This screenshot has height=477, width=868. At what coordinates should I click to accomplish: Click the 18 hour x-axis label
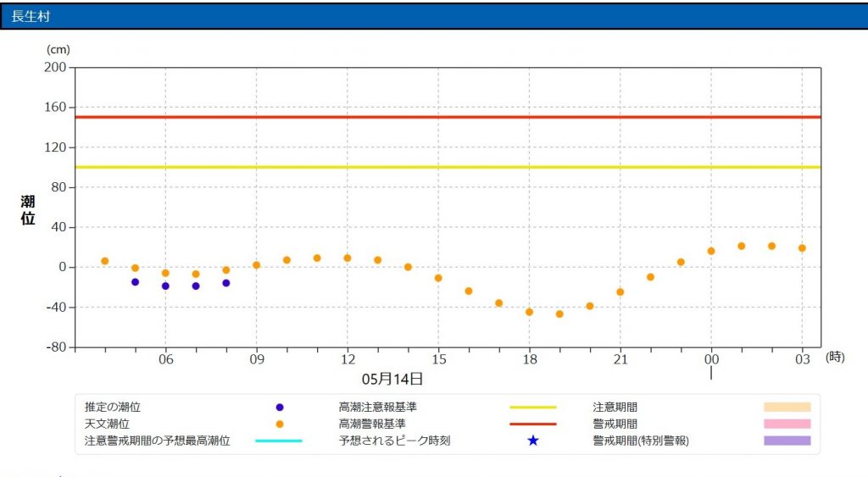[x=530, y=360]
